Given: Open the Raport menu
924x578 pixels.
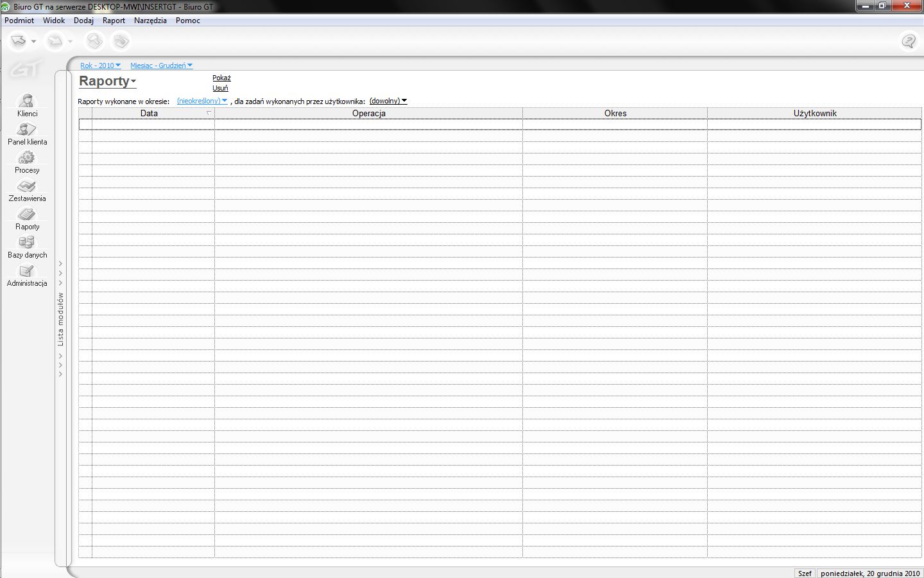Looking at the screenshot, I should [x=114, y=21].
